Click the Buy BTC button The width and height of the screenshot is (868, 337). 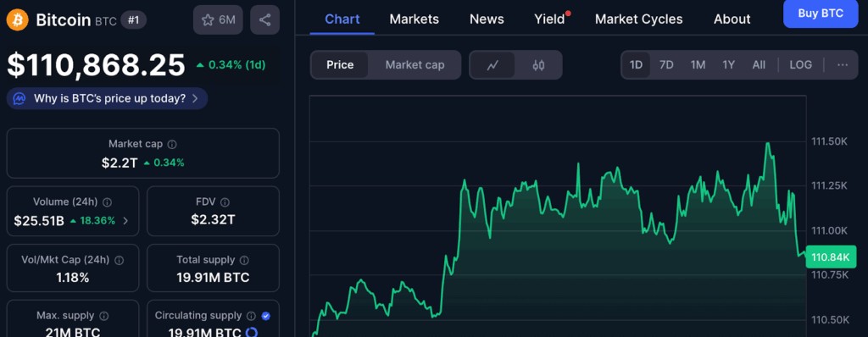(821, 14)
